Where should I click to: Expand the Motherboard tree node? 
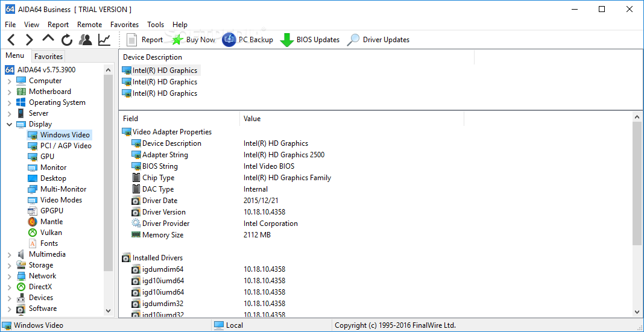click(10, 92)
